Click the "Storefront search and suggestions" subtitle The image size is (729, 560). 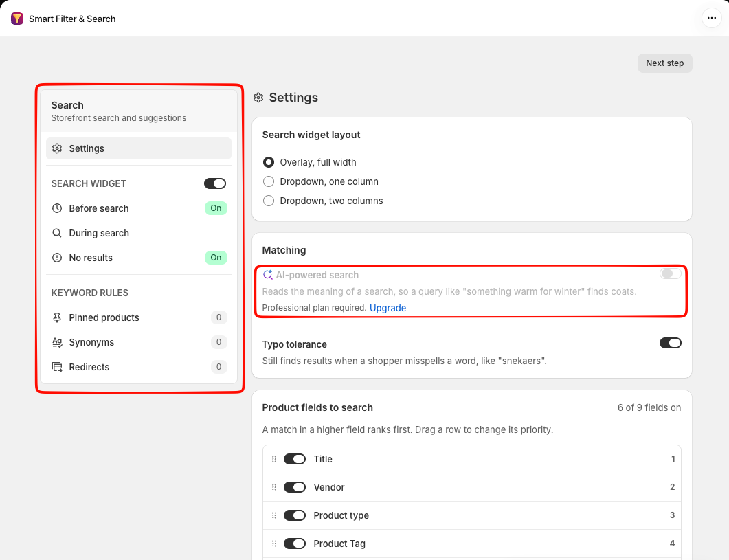click(x=119, y=118)
